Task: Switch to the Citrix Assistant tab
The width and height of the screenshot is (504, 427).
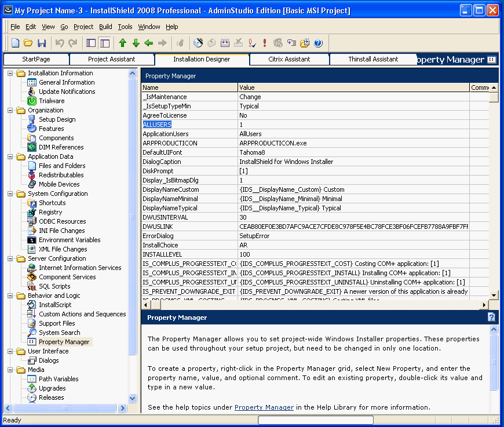Action: [x=289, y=59]
